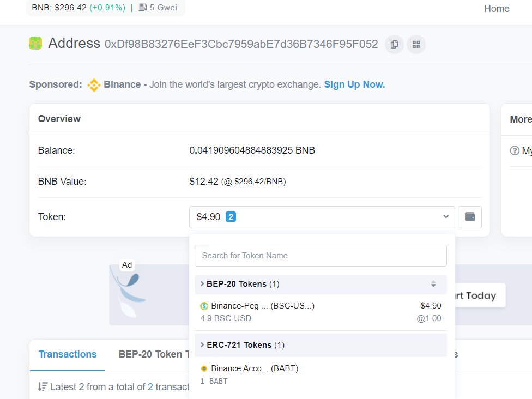The height and width of the screenshot is (399, 532).
Task: Click the Binance logo in sponsored line
Action: (x=94, y=85)
